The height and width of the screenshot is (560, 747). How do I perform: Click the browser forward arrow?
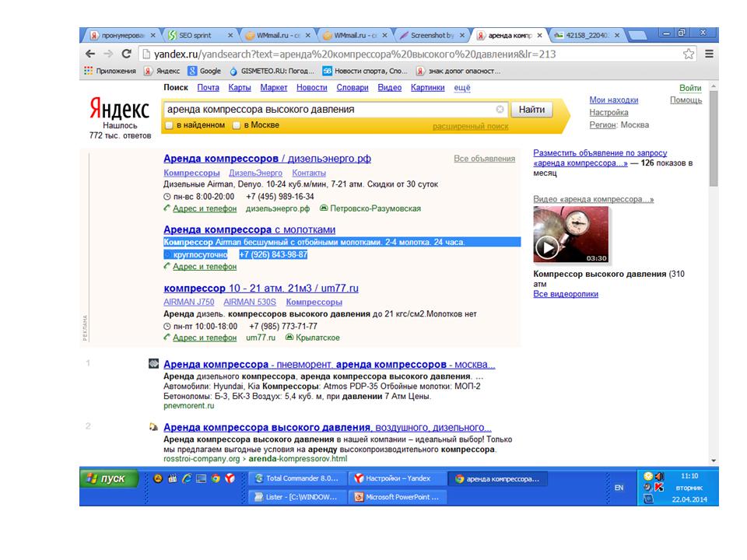tap(108, 54)
